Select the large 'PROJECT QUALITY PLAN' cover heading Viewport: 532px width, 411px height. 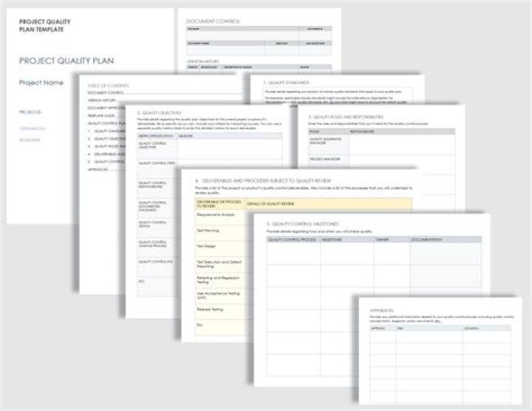[x=66, y=61]
